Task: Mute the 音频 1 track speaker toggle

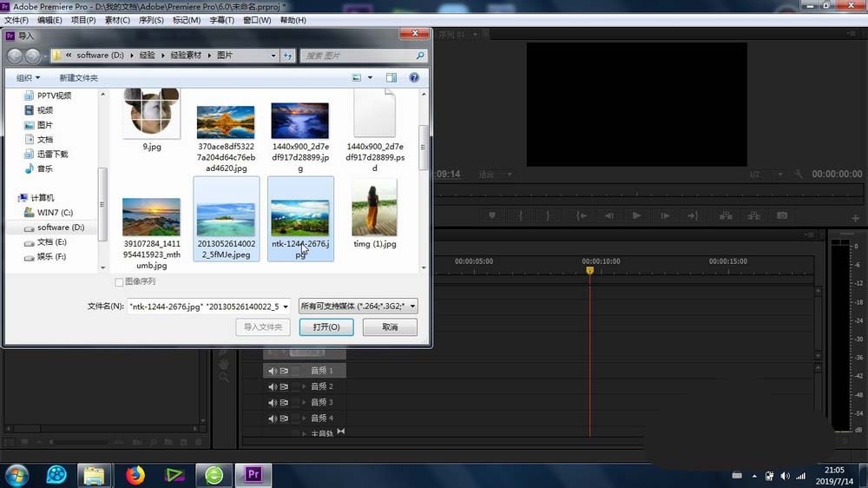Action: point(272,371)
